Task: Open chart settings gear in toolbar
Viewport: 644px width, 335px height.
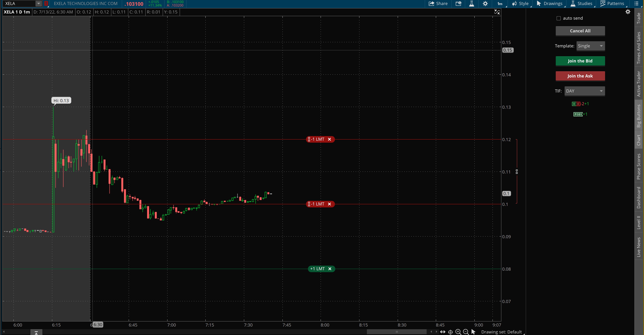Action: (x=485, y=3)
